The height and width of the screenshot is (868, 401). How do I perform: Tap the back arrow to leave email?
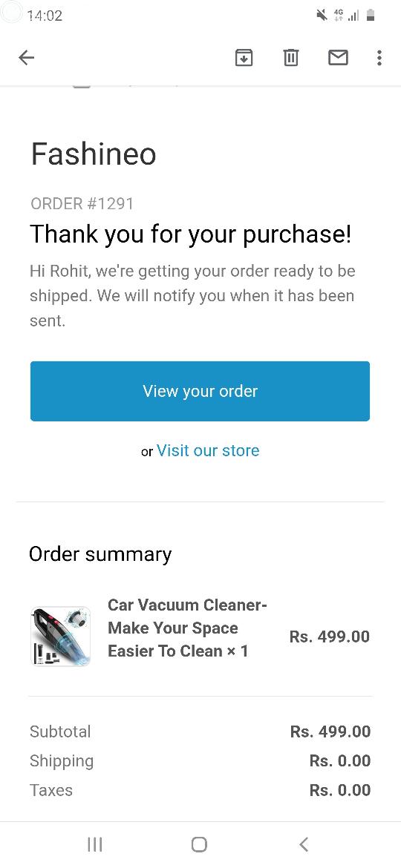point(26,57)
